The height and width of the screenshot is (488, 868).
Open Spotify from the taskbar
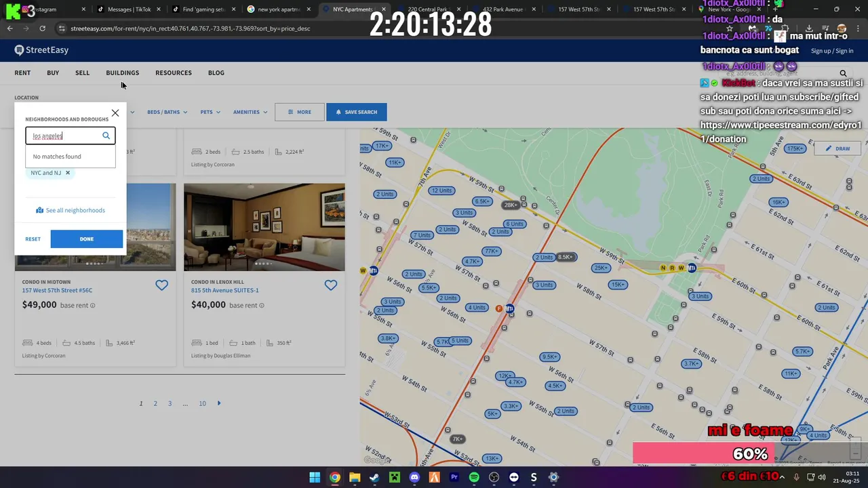pyautogui.click(x=474, y=477)
